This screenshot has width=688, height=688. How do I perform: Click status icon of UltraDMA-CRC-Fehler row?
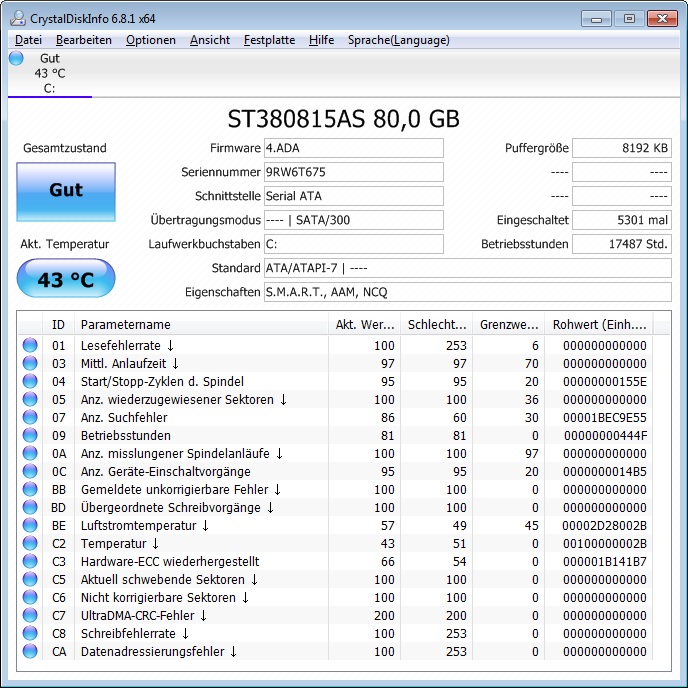point(30,615)
